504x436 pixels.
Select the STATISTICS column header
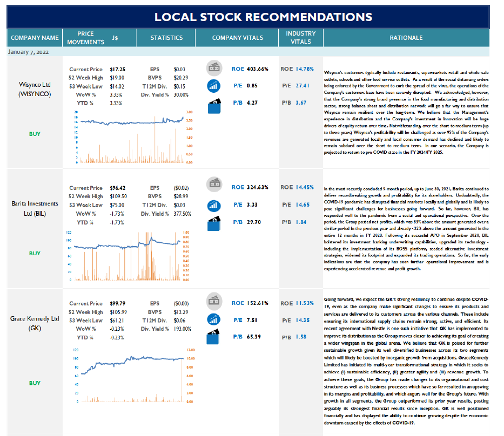[166, 38]
